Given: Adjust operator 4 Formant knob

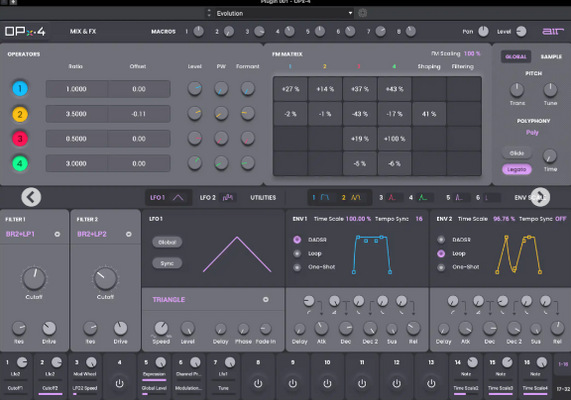Looking at the screenshot, I should tap(248, 163).
